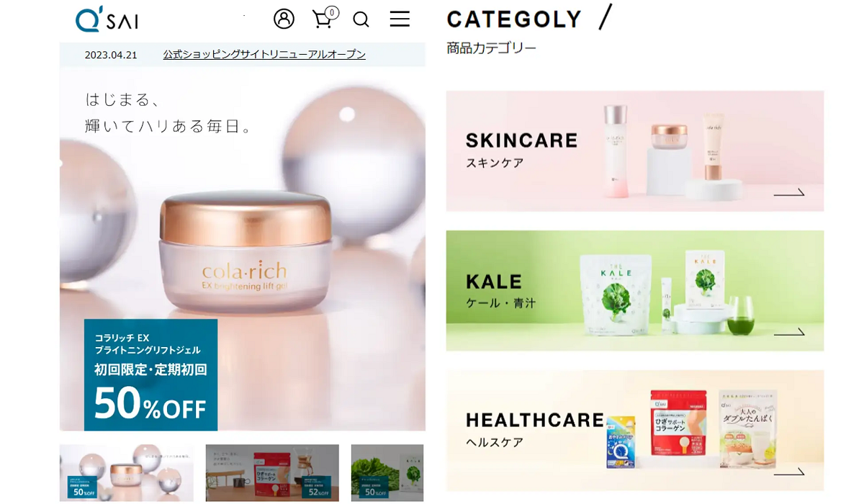Open the site renewal news link

click(x=264, y=55)
